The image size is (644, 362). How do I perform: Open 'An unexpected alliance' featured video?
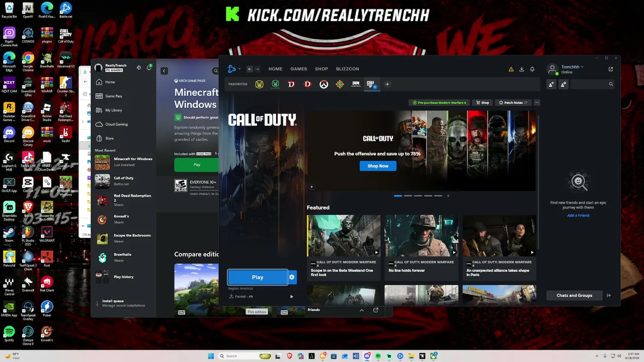500,247
